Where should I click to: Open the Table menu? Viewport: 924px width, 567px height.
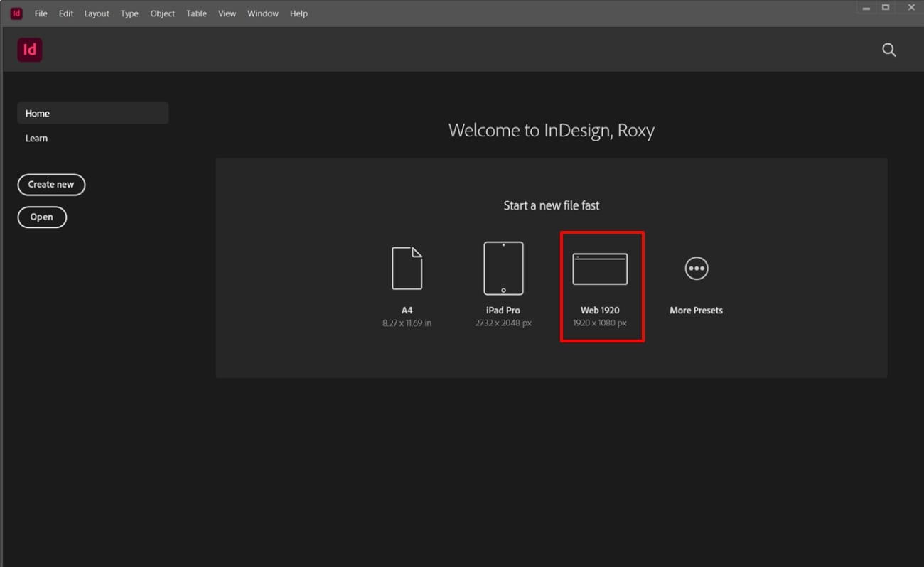(x=196, y=13)
